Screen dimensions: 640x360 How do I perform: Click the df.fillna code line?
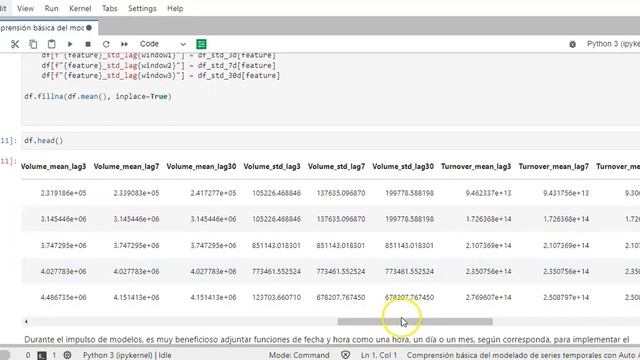point(98,96)
